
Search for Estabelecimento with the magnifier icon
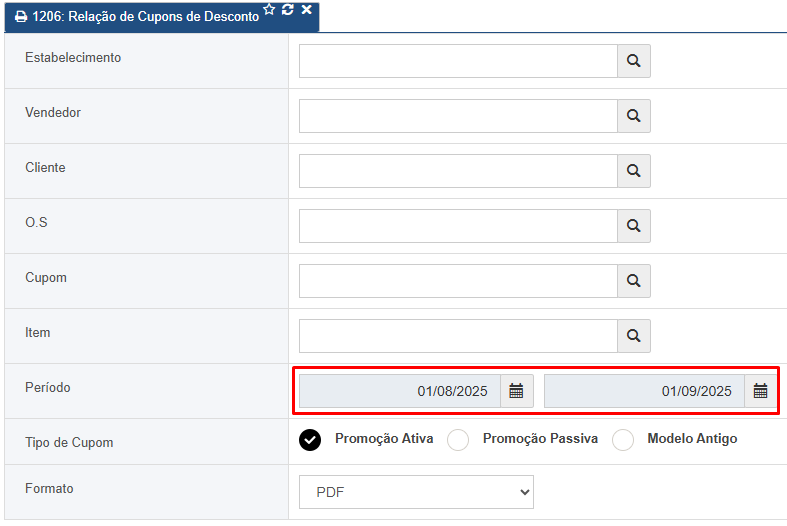tap(634, 61)
